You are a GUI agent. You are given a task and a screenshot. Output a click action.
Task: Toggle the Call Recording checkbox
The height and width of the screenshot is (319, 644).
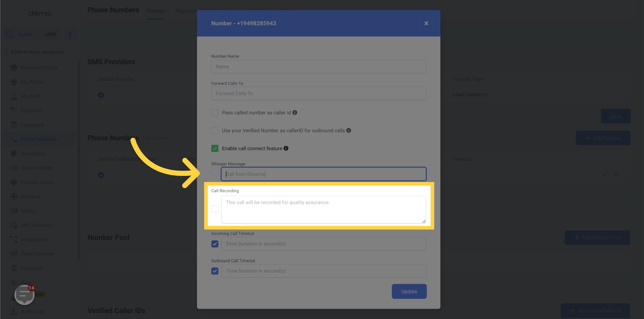(215, 209)
